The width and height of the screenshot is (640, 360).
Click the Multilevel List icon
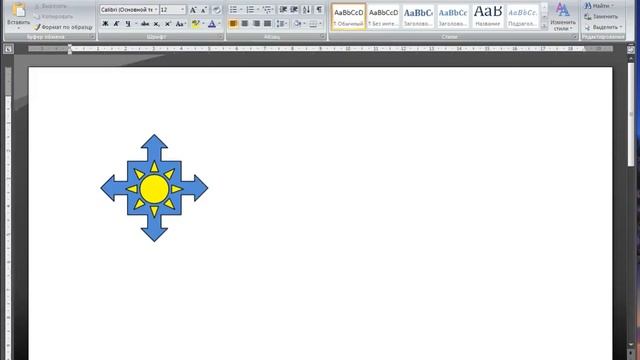267,9
